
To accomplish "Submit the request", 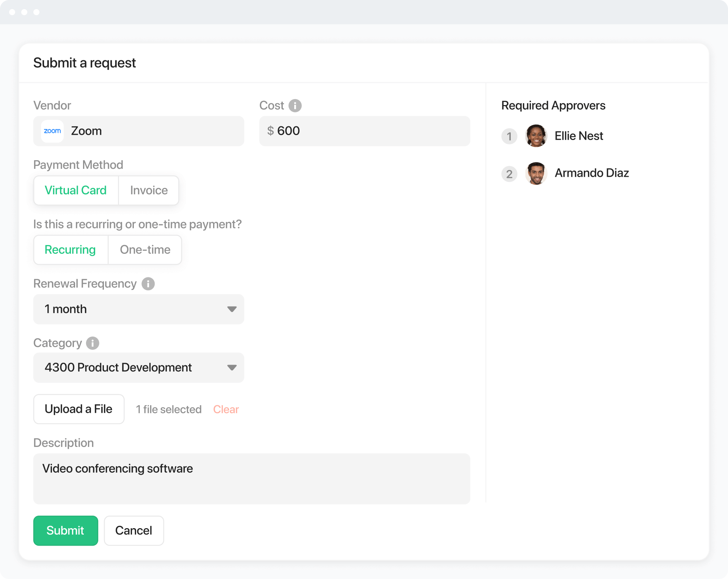I will point(65,530).
